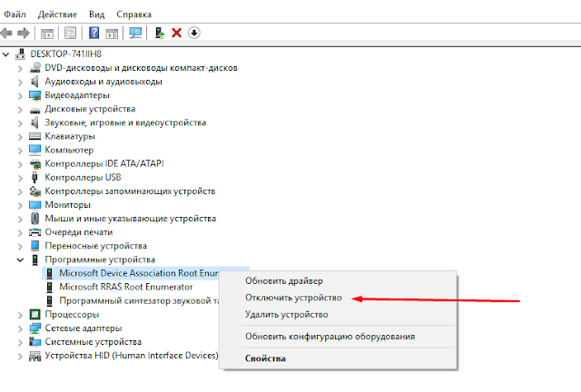This screenshot has width=581, height=392.
Task: Expand the Видеоадаптеры category
Action: [20, 95]
